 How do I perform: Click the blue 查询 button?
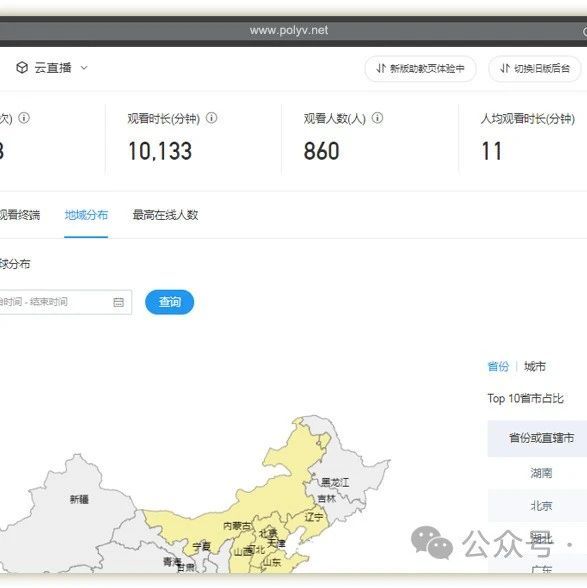click(170, 302)
